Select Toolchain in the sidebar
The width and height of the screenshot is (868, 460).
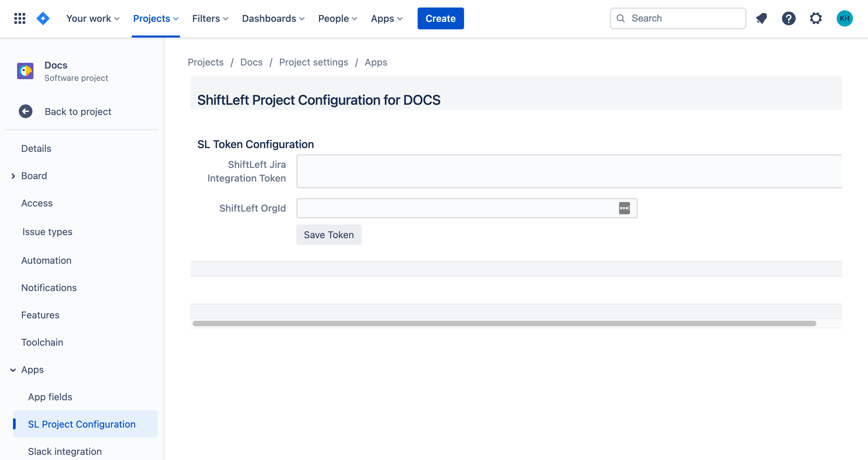pos(42,343)
